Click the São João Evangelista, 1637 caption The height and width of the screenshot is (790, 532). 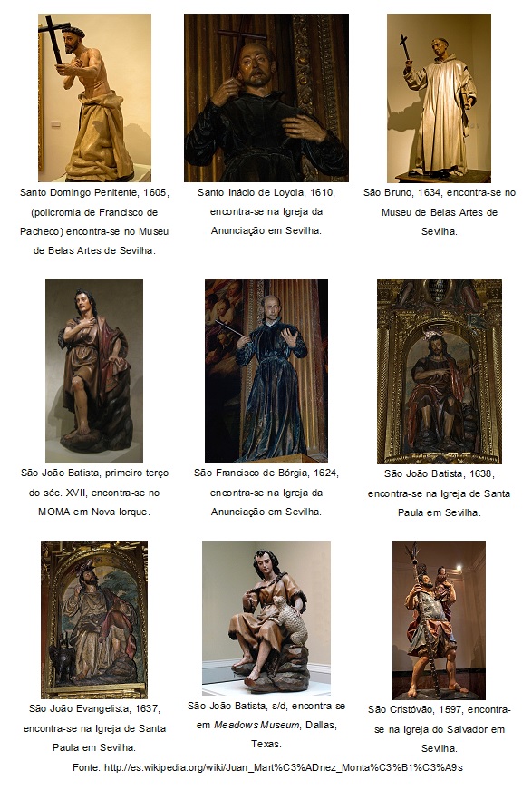click(x=94, y=728)
